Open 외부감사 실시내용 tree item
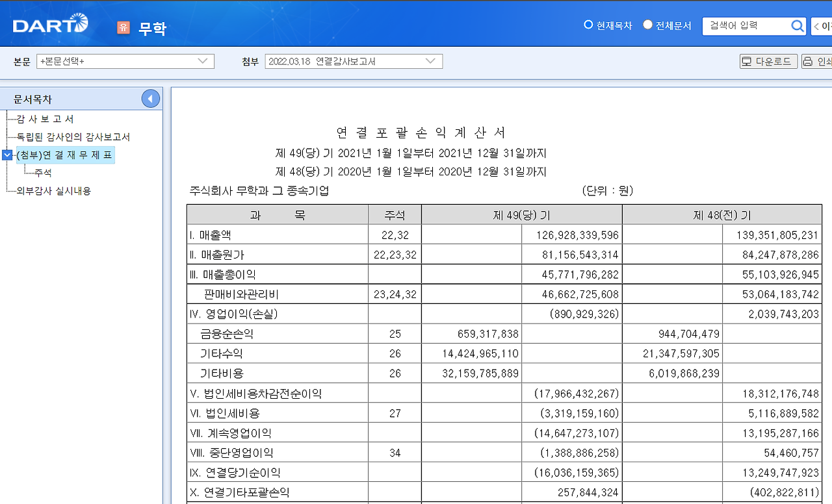 click(x=53, y=191)
